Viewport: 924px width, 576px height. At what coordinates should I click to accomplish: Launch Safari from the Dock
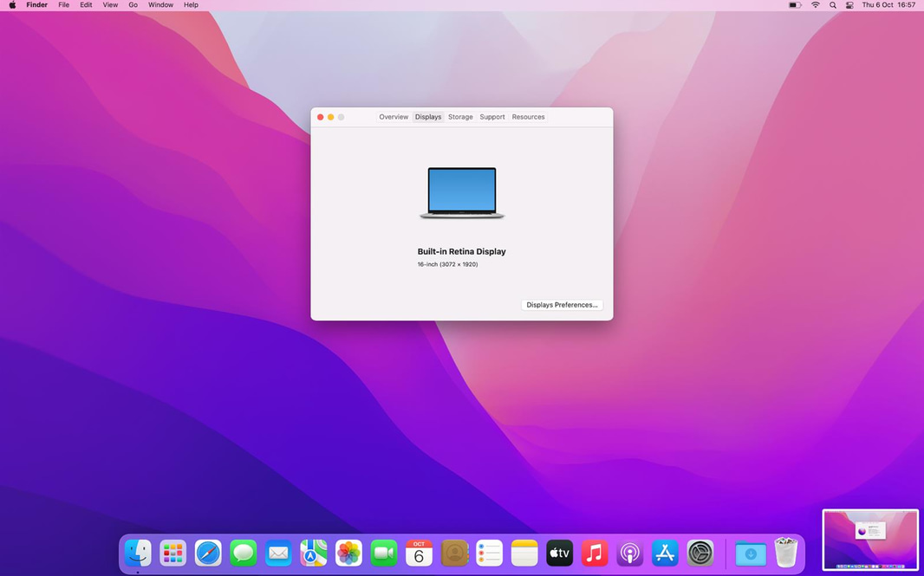[x=208, y=553]
